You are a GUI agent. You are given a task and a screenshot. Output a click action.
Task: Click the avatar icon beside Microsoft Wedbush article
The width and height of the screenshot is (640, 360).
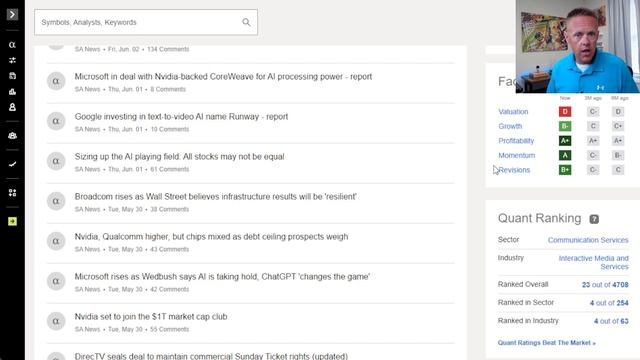click(56, 281)
